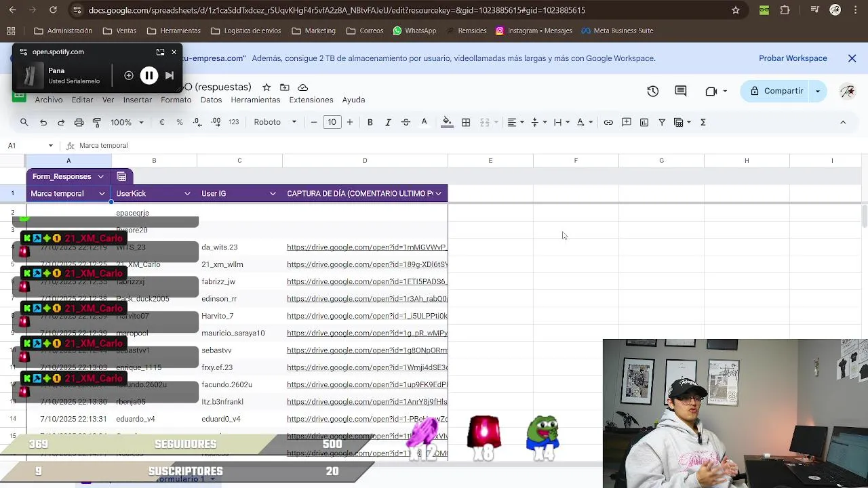Decrease decimal places
This screenshot has width=868, height=488.
click(197, 122)
